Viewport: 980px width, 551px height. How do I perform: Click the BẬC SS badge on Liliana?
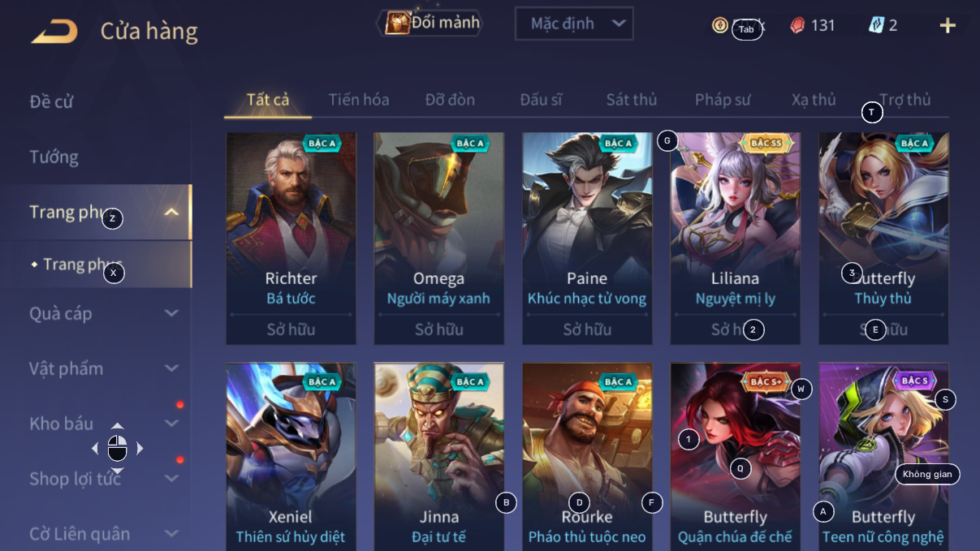point(766,144)
